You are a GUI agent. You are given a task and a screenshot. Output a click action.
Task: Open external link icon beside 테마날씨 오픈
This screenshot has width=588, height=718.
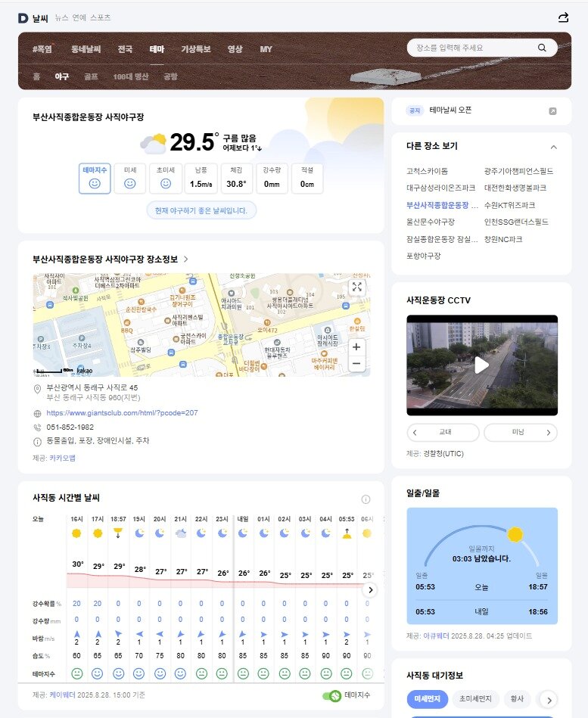[x=552, y=111]
